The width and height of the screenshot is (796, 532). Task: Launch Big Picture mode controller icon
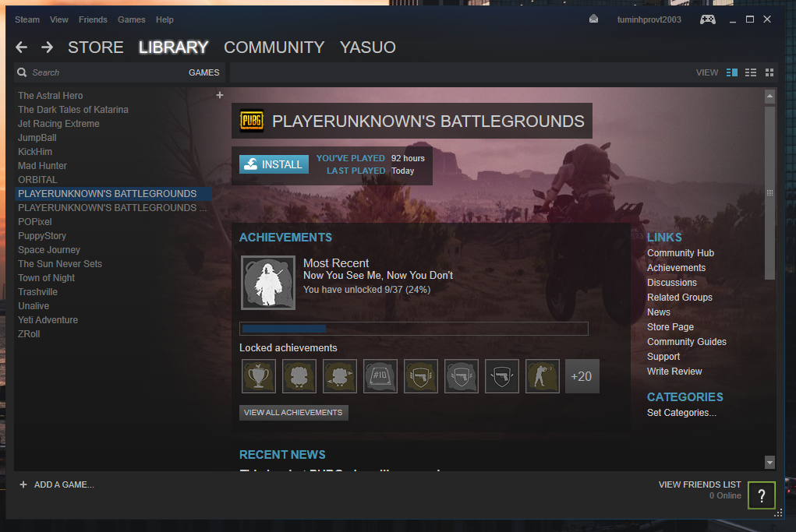[x=708, y=19]
